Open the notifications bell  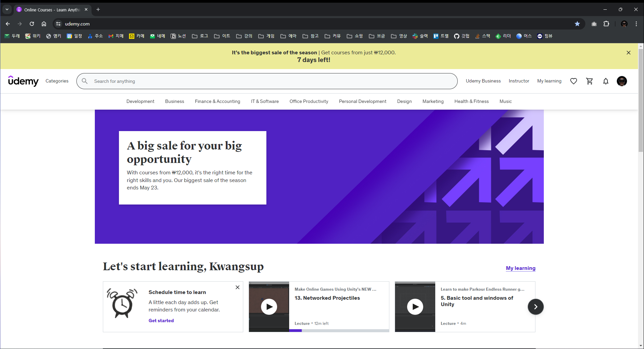pos(606,81)
